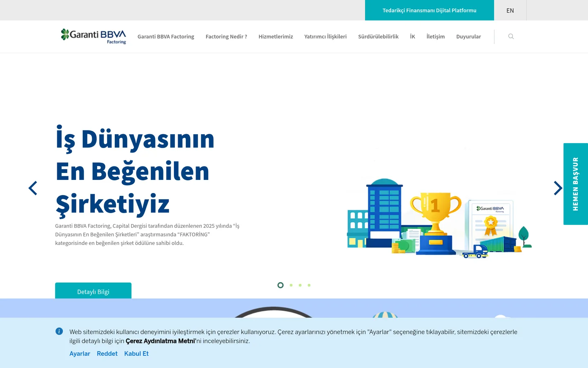
Task: Switch language to EN
Action: (510, 10)
